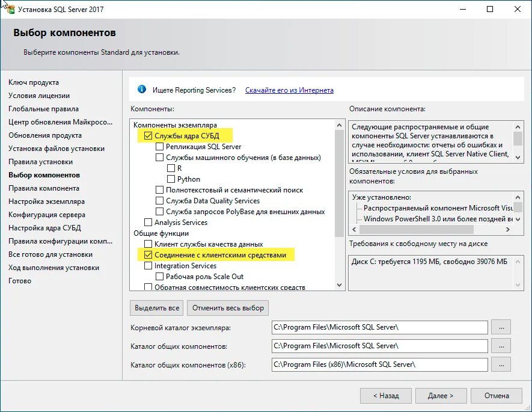Select the Настройка ядра СУБД step

click(x=45, y=228)
